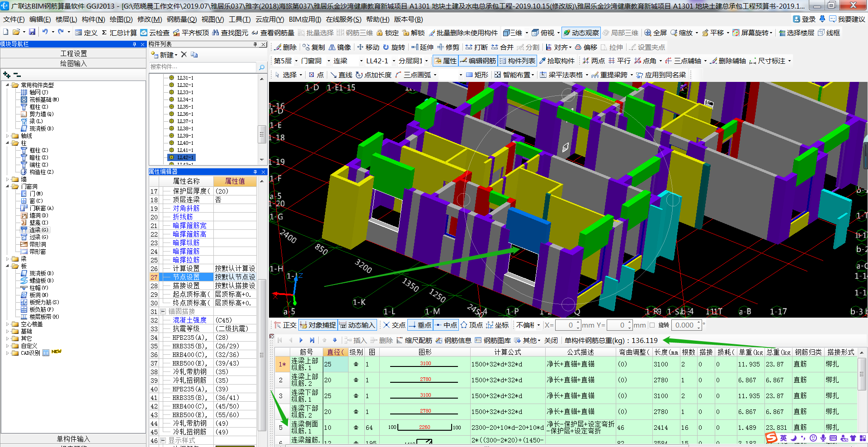This screenshot has width=868, height=447.
Task: Expand the 基础 tree node
Action: [x=7, y=331]
